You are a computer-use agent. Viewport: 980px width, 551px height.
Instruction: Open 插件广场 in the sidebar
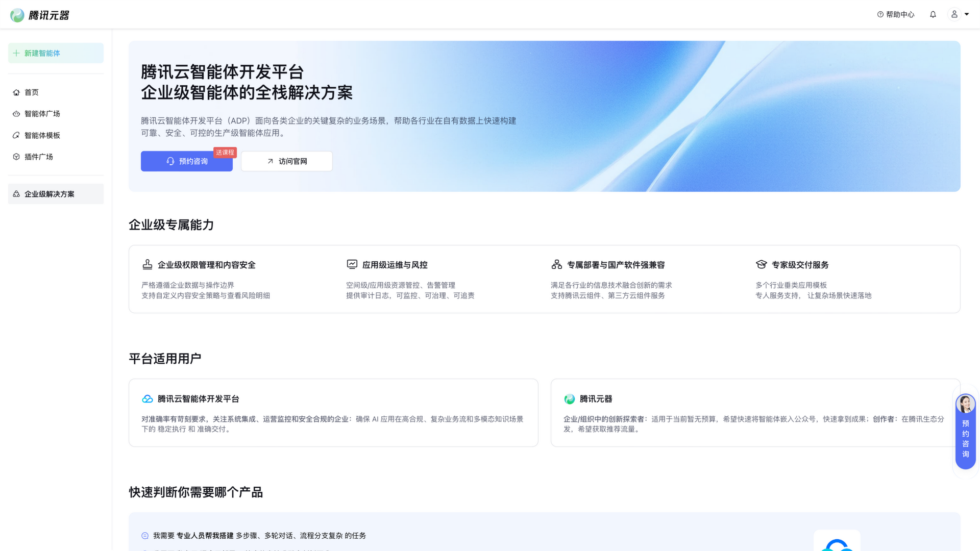tap(56, 157)
